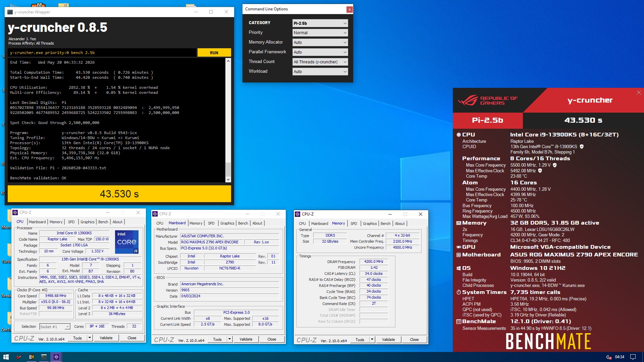This screenshot has height=362, width=644.
Task: Open Tools dropdown arrow in the CPU-Z window showing the Memory tab
Action: point(372,340)
